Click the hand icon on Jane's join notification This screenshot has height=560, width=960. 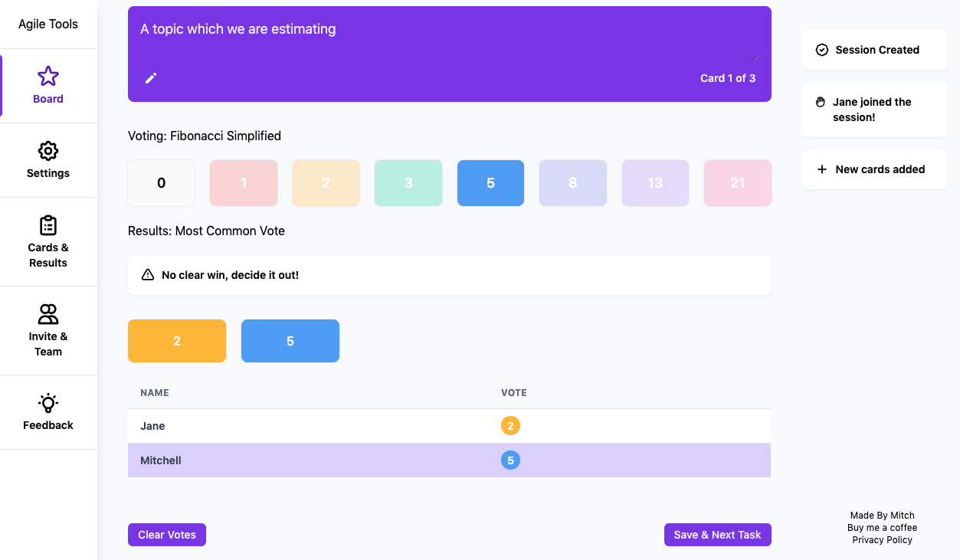820,101
